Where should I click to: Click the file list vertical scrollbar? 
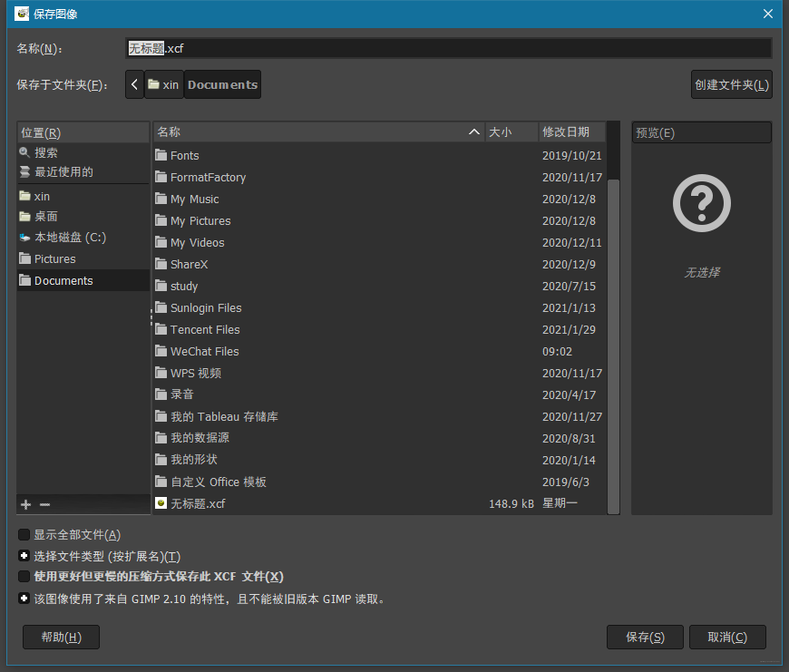click(x=613, y=346)
